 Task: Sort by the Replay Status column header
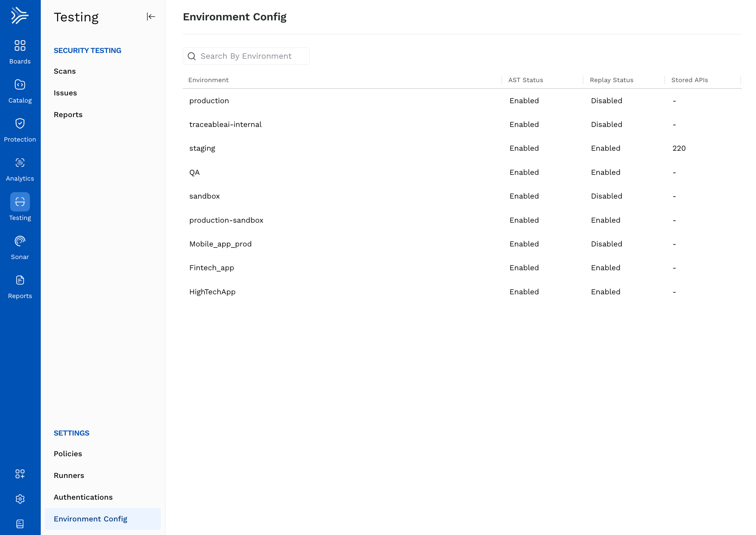pos(611,80)
